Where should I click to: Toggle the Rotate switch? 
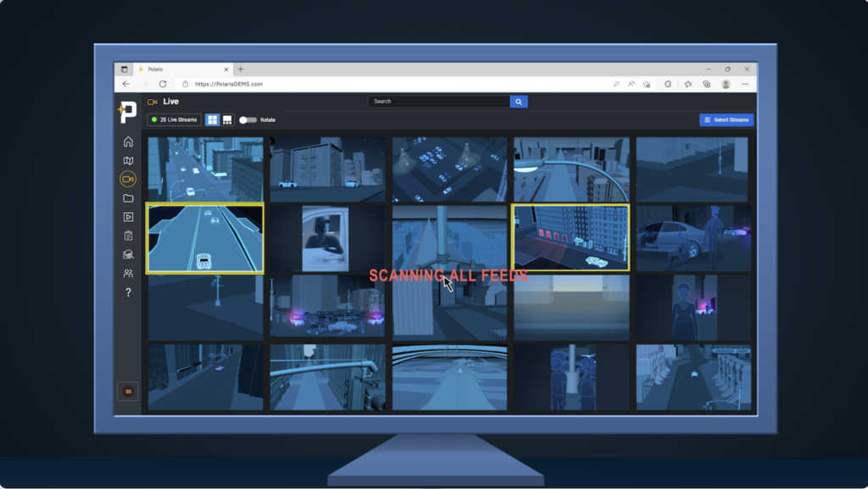tap(248, 120)
